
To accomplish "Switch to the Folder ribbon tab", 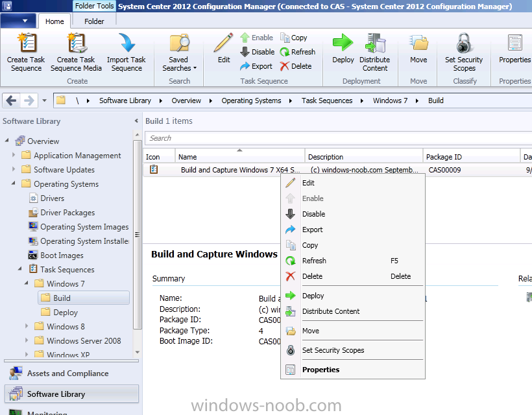I will tap(94, 21).
